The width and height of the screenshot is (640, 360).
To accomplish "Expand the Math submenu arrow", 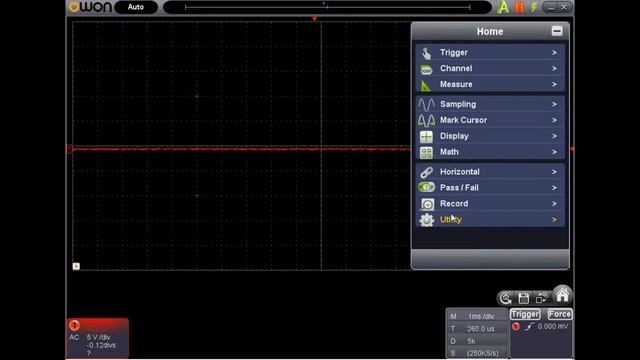I will pos(554,152).
